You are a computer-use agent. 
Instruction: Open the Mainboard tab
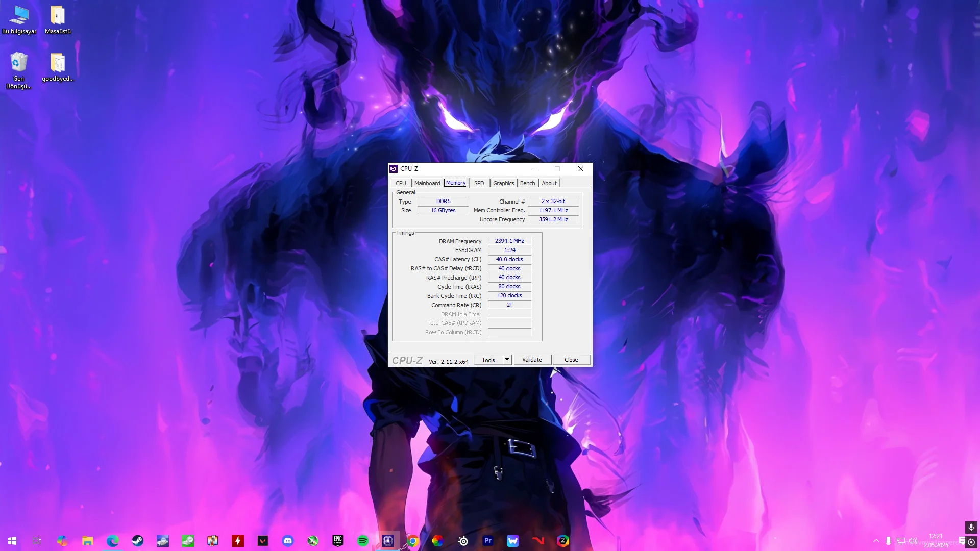[x=427, y=183]
